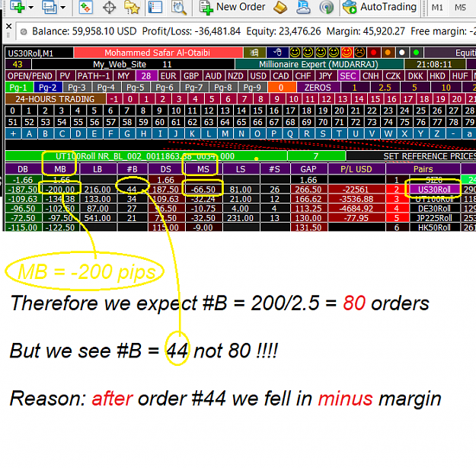The width and height of the screenshot is (476, 468).
Task: Open the Strategy Tester magnifier icon
Action: pyautogui.click(x=179, y=8)
